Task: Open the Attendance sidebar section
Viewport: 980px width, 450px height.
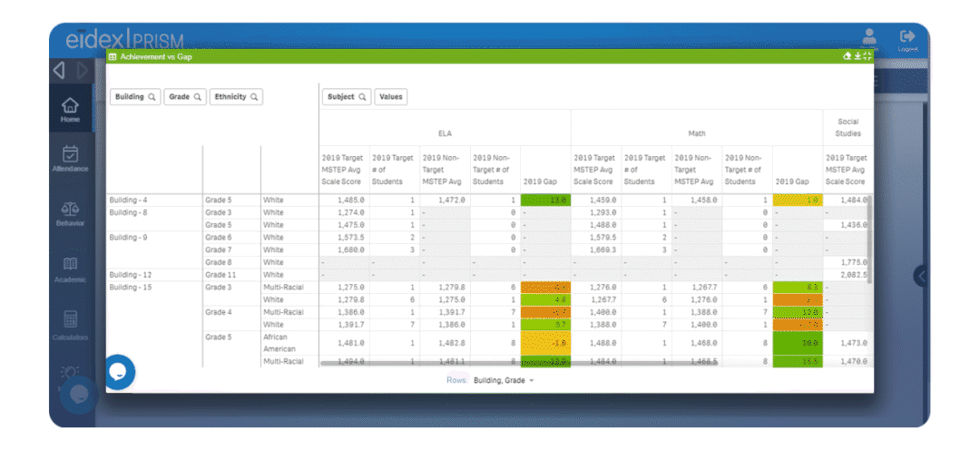Action: pos(70,159)
